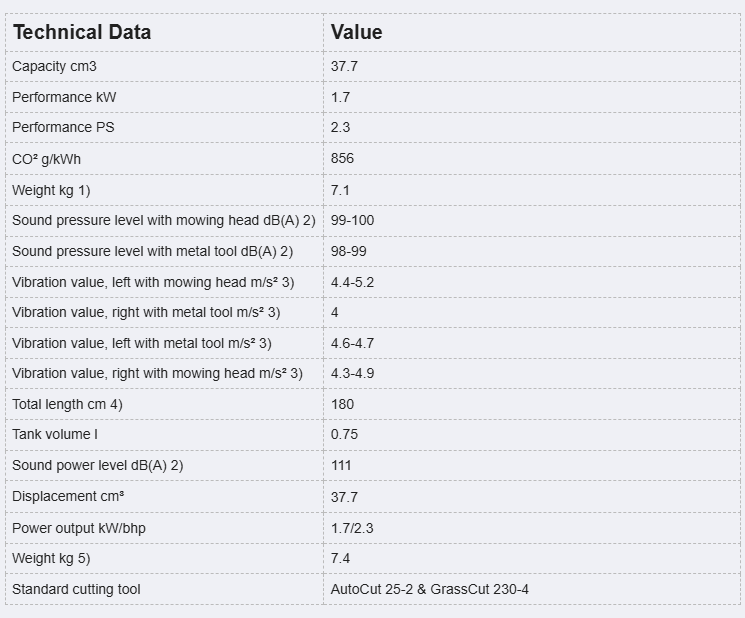Click the CO² g/kWh value 856
Image resolution: width=745 pixels, height=618 pixels.
click(x=343, y=159)
